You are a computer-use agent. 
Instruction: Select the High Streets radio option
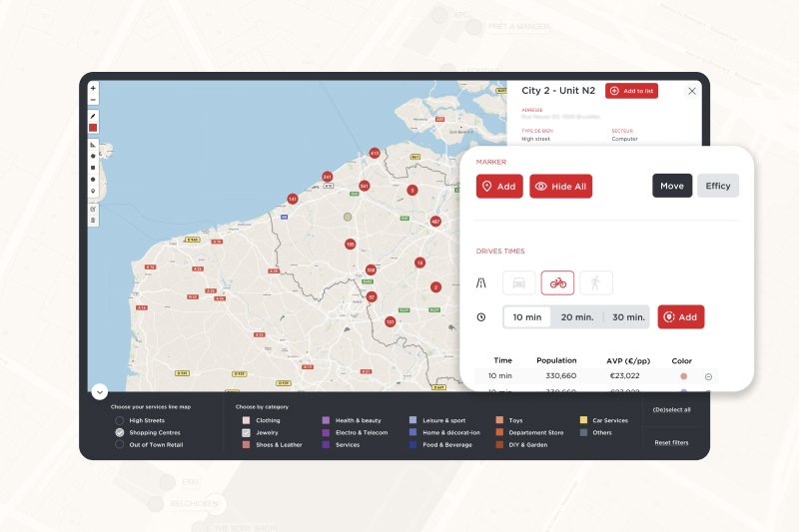[120, 420]
